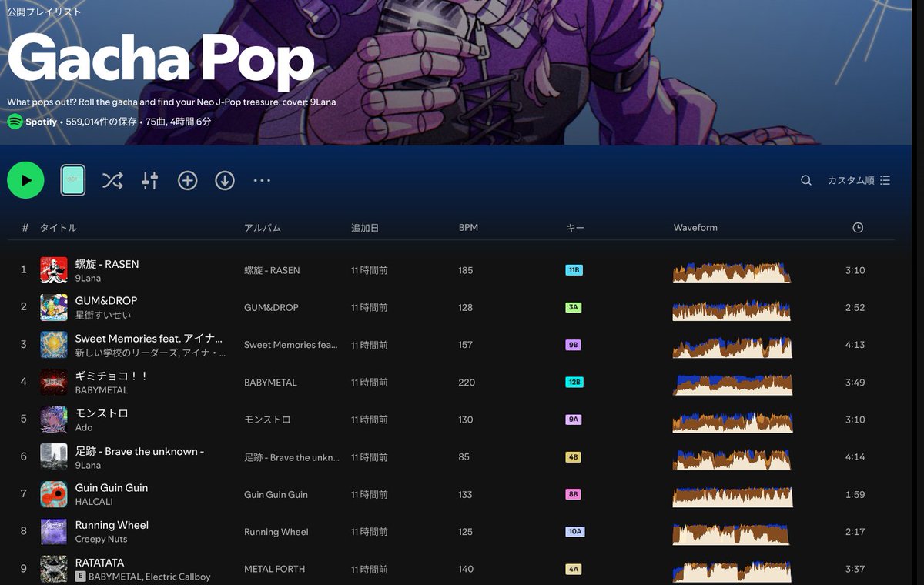Click the duration 1:59
The width and height of the screenshot is (924, 585).
pos(855,494)
